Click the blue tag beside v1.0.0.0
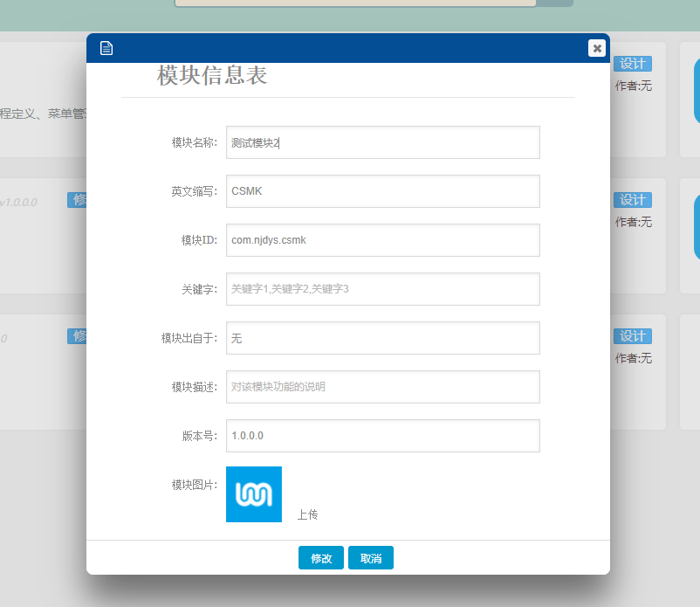The image size is (700, 607). 77,200
